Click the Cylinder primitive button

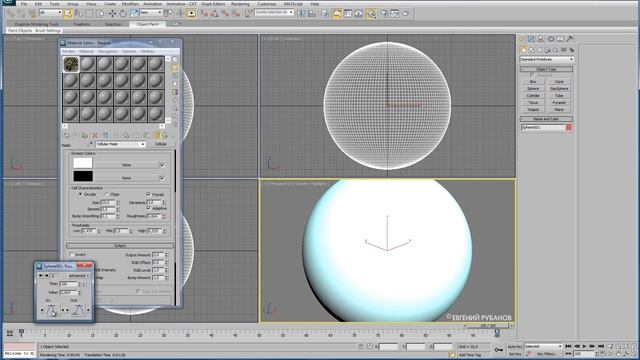533,96
